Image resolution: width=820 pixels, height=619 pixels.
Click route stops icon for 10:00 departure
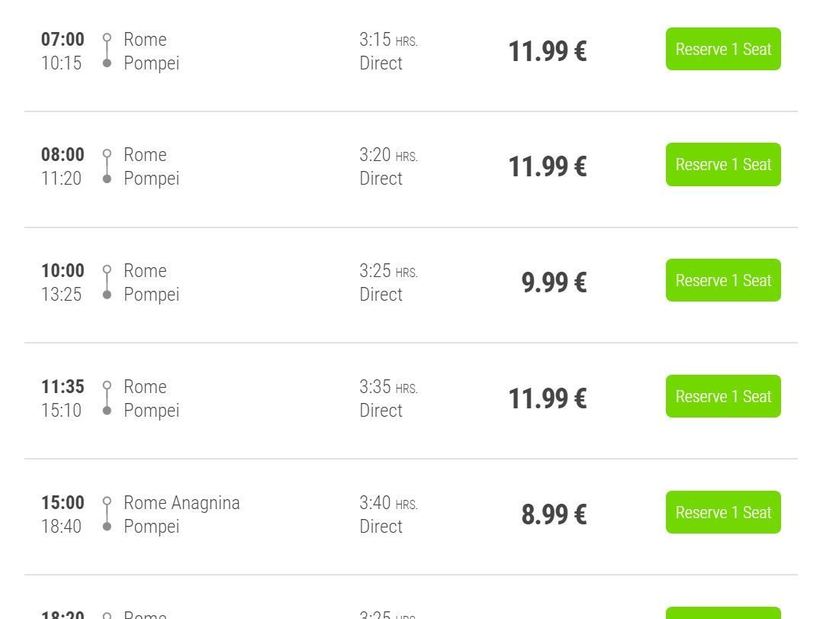pos(107,282)
